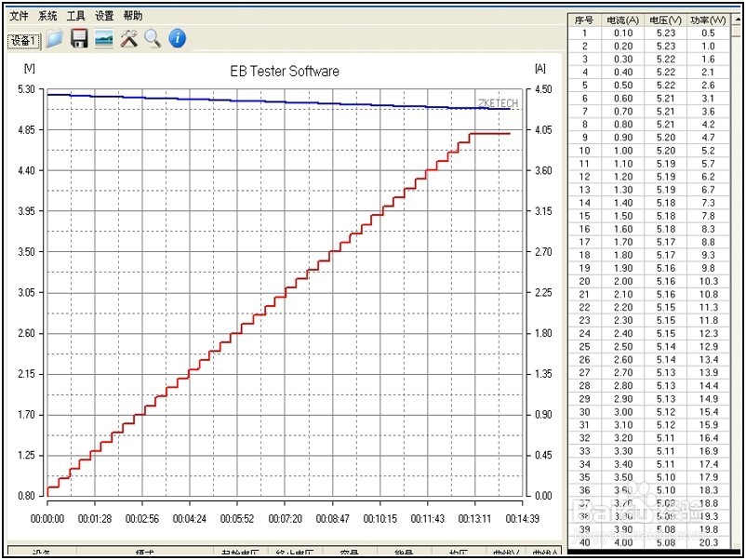Select current cell 3.20 in row 32

[x=623, y=438]
